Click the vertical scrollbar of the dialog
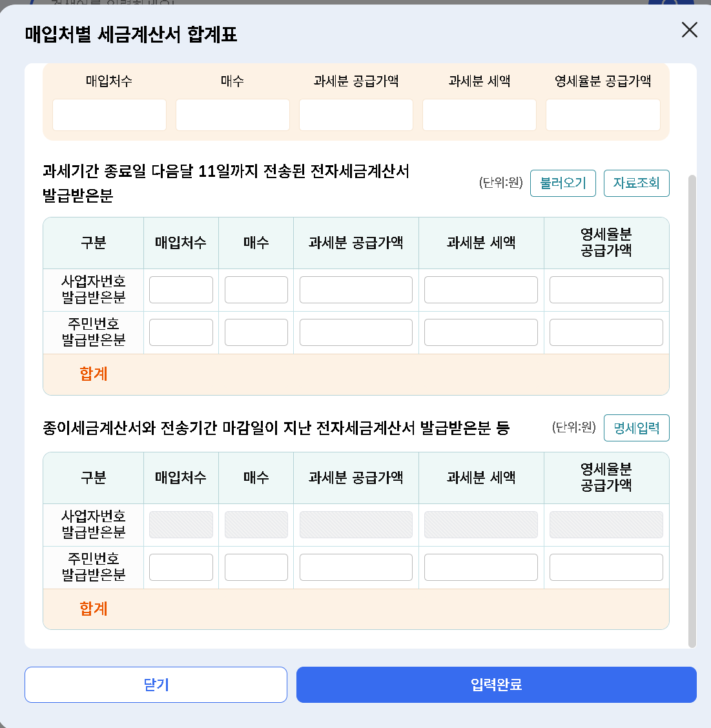 [692, 411]
